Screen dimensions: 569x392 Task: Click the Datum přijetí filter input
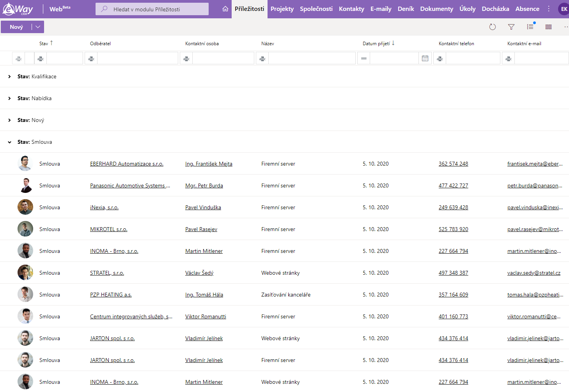click(x=394, y=58)
